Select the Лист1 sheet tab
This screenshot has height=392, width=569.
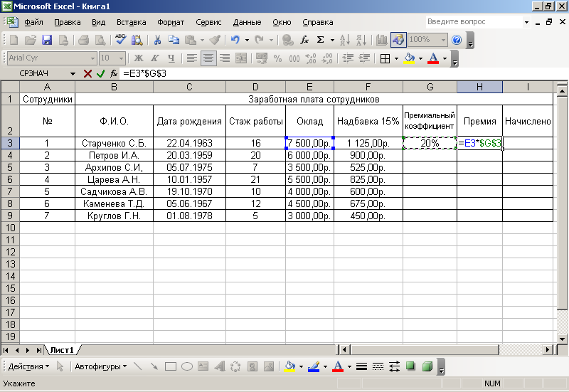coord(62,350)
